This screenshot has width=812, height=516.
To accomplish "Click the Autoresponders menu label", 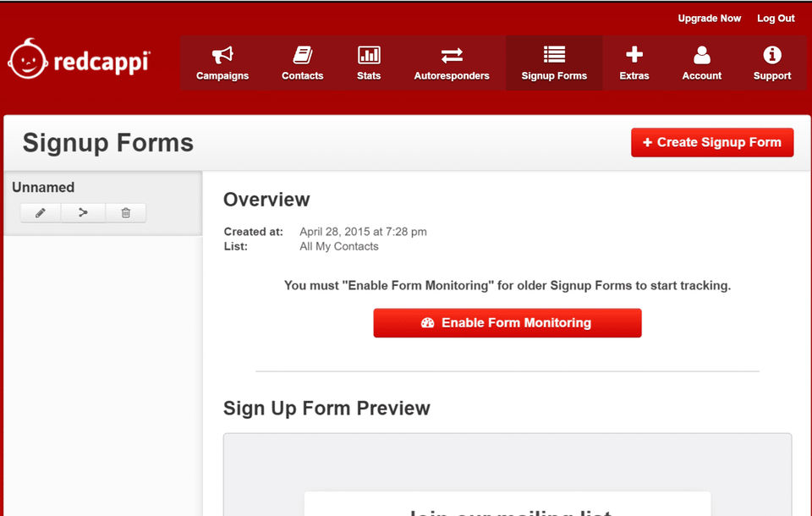I will click(452, 75).
